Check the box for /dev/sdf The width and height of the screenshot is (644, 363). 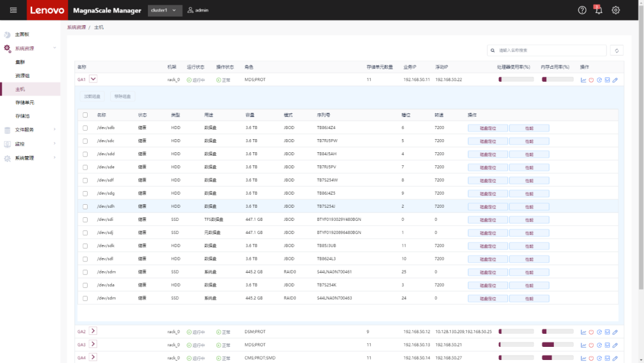pos(85,180)
